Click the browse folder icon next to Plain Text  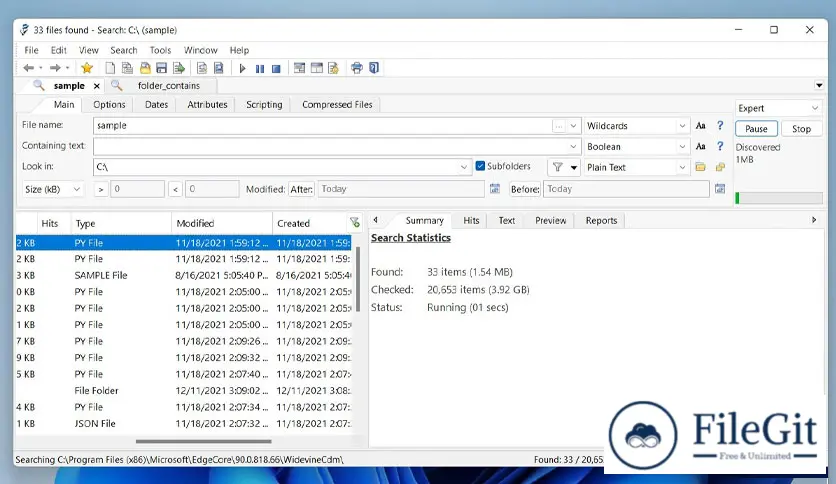click(x=701, y=167)
